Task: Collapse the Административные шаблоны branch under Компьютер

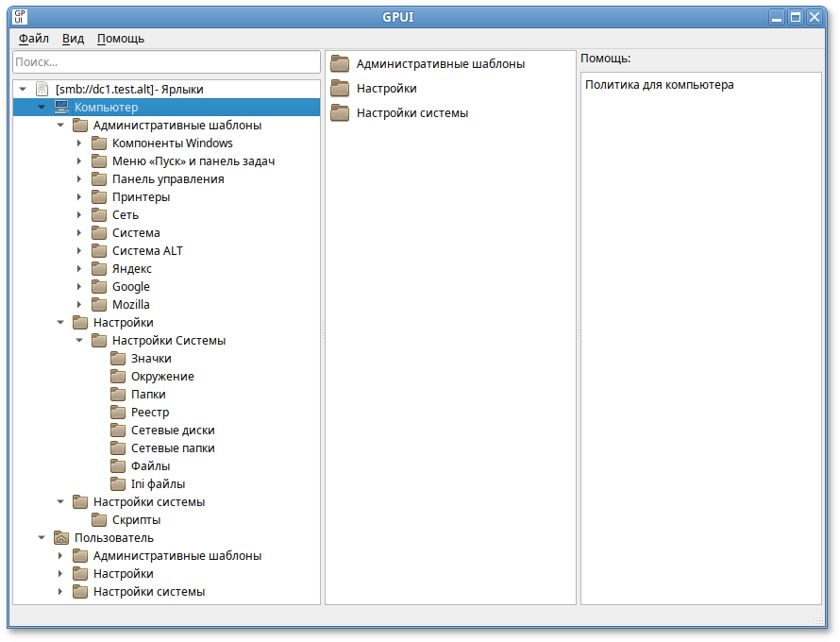Action: coord(60,126)
